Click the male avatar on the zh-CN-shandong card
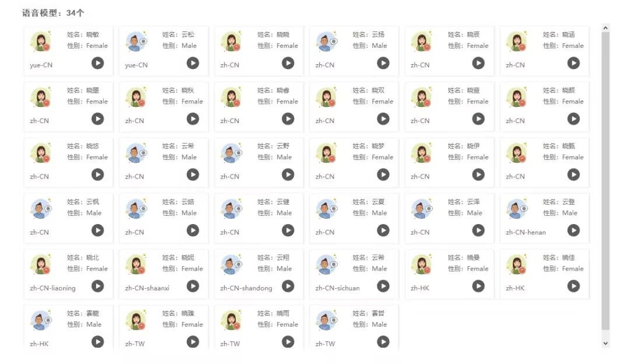Image resolution: width=630 pixels, height=364 pixels. click(x=232, y=264)
